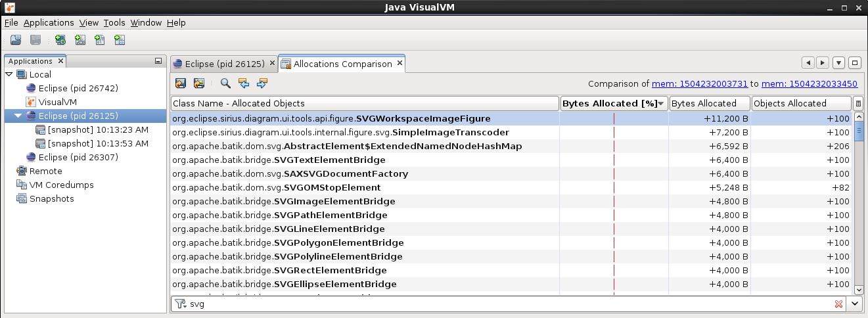Sort by Bytes Allocated [%] column

pos(614,103)
